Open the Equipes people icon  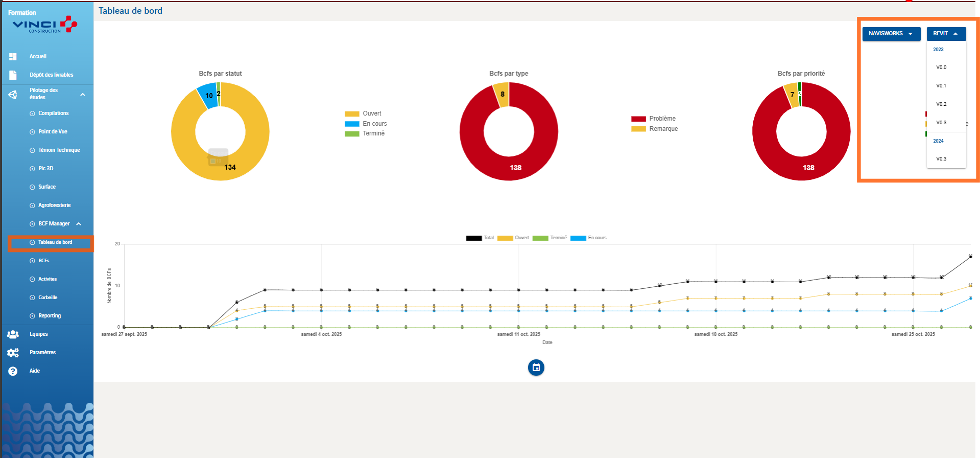point(13,334)
